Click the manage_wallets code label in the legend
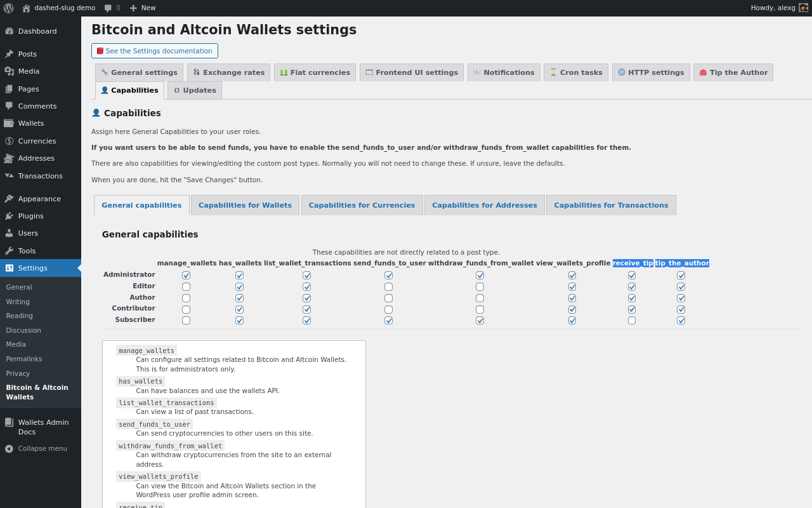The height and width of the screenshot is (508, 812). coord(147,351)
